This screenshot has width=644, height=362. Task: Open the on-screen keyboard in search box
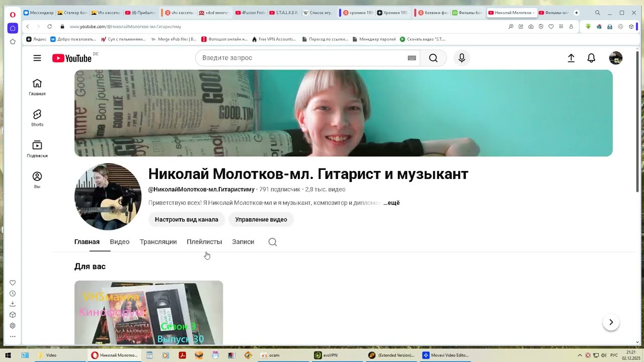point(412,58)
